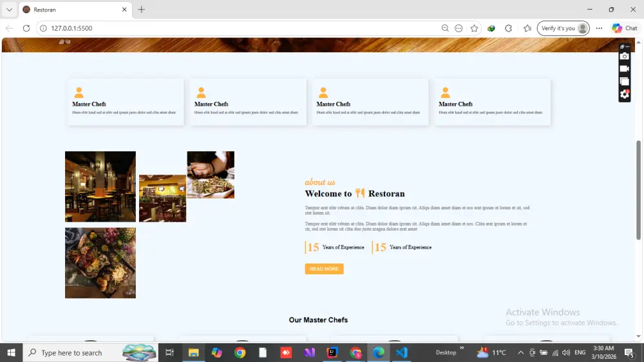Click the salad plate photo

pyautogui.click(x=211, y=175)
